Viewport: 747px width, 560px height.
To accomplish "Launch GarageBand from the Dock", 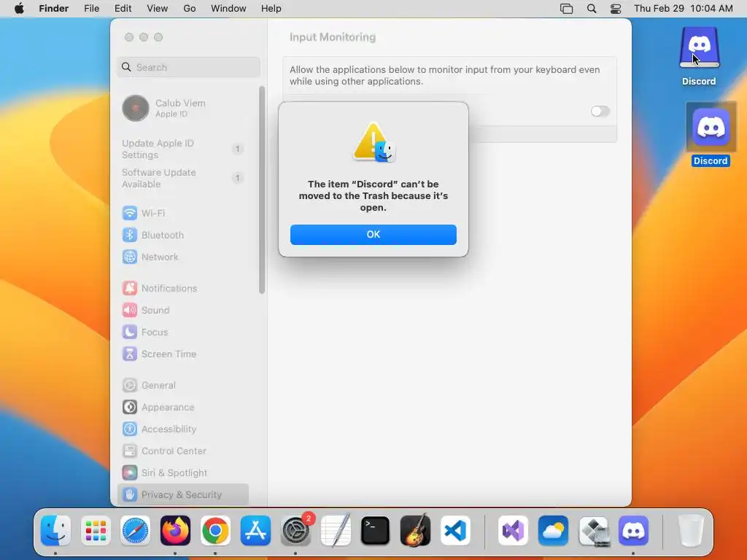I will point(415,530).
